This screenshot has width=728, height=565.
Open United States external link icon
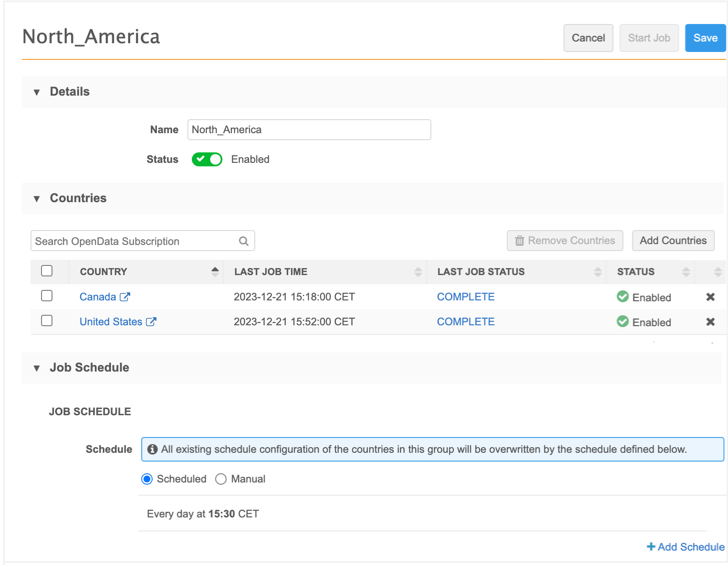[x=151, y=322]
